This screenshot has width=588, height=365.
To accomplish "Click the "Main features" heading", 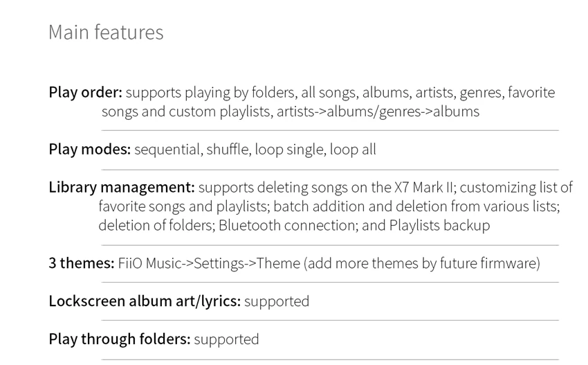I will click(106, 33).
